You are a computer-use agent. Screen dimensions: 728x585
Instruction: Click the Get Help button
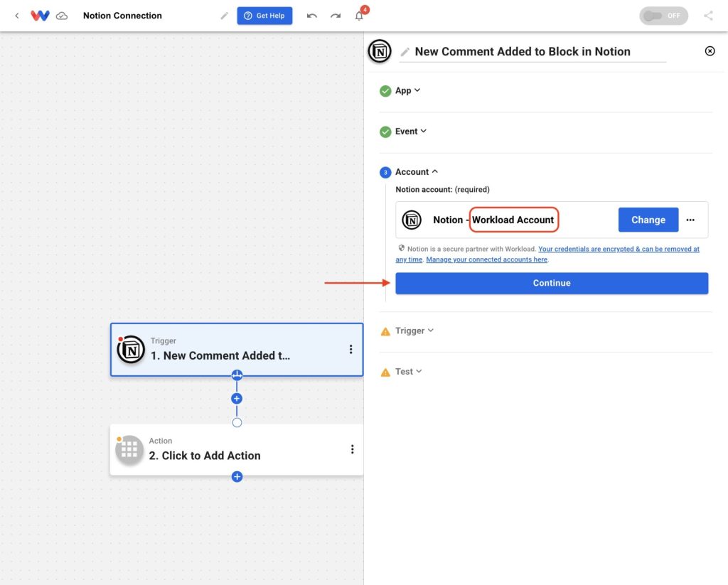tap(264, 16)
